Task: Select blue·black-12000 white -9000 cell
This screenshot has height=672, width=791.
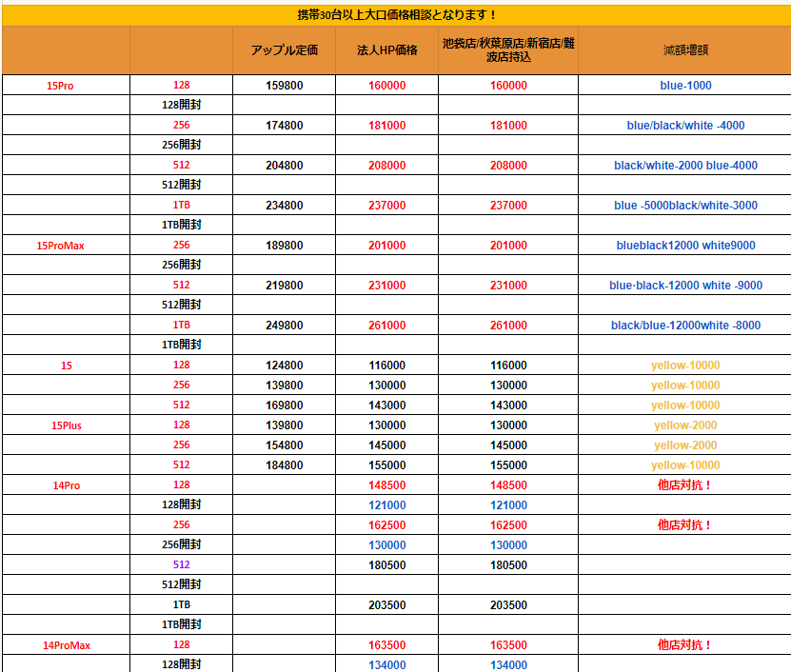Action: 685,286
